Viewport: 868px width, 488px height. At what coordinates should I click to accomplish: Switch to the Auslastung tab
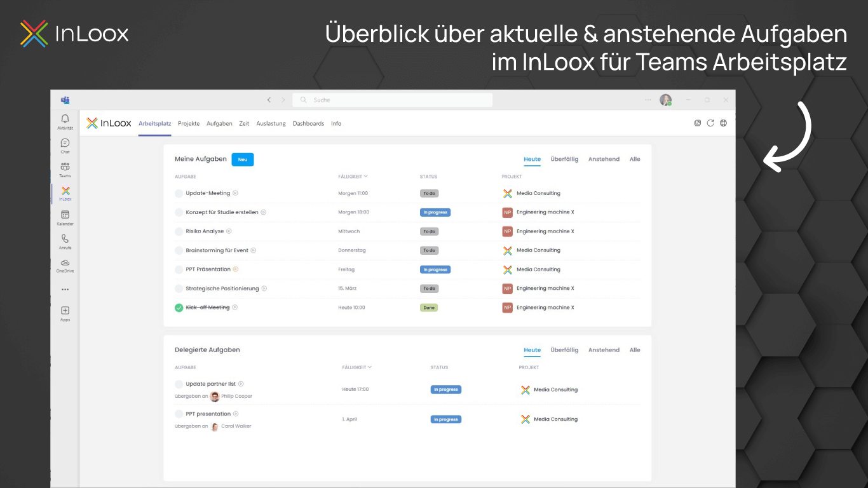[x=271, y=123]
